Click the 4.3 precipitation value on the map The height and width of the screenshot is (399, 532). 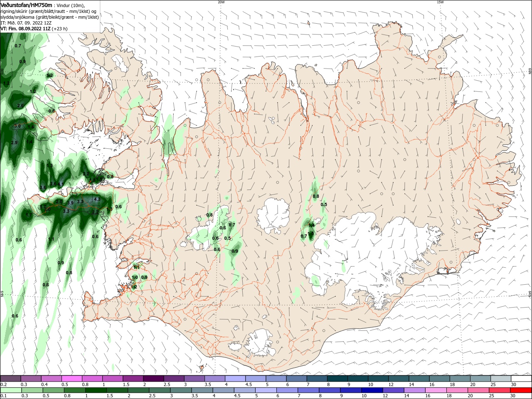click(x=97, y=199)
